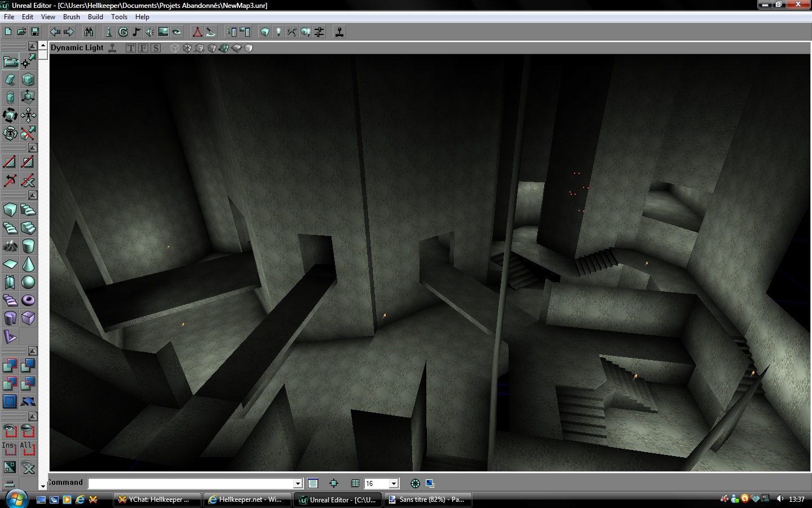Click inside the Command input field
The width and height of the screenshot is (812, 508).
click(191, 483)
